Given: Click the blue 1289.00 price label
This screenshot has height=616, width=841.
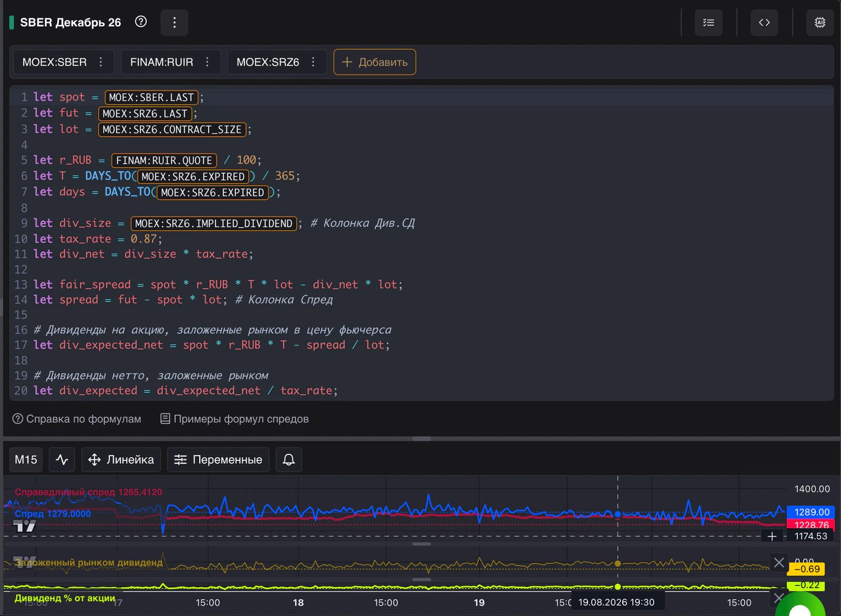Looking at the screenshot, I should (x=812, y=512).
